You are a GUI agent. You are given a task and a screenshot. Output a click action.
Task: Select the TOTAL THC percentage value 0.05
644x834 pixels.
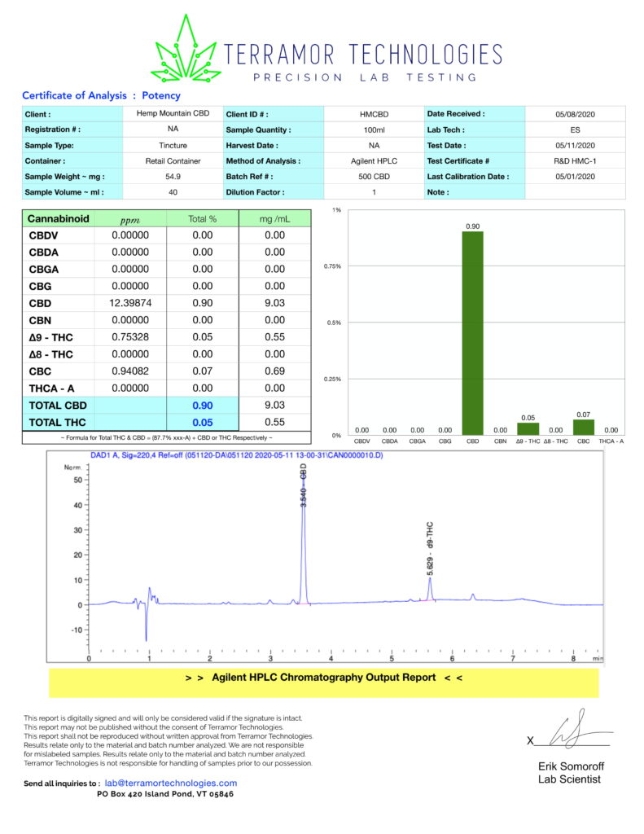pyautogui.click(x=203, y=423)
